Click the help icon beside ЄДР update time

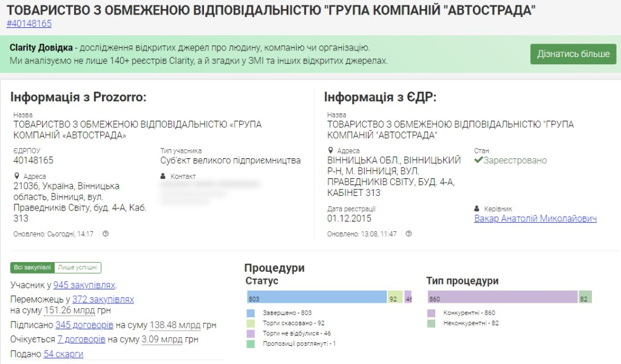(x=409, y=234)
